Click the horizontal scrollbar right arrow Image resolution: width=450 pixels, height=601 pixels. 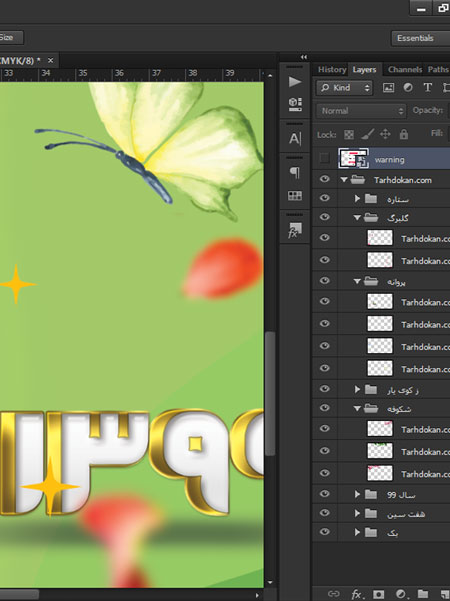click(x=257, y=595)
